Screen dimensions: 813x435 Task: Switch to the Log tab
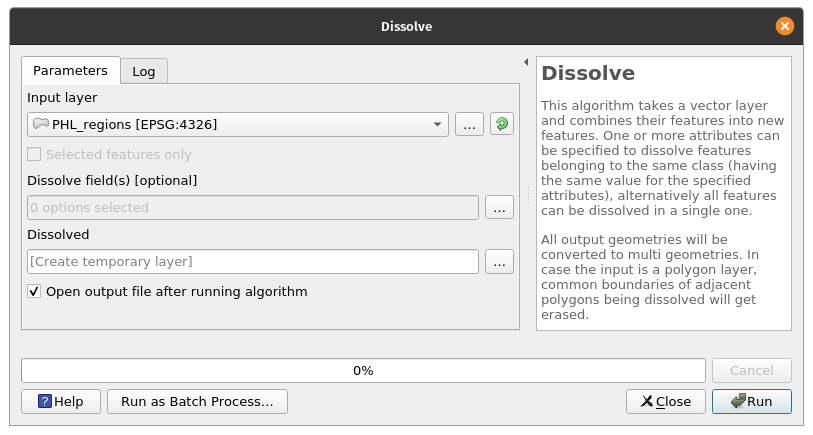click(144, 71)
